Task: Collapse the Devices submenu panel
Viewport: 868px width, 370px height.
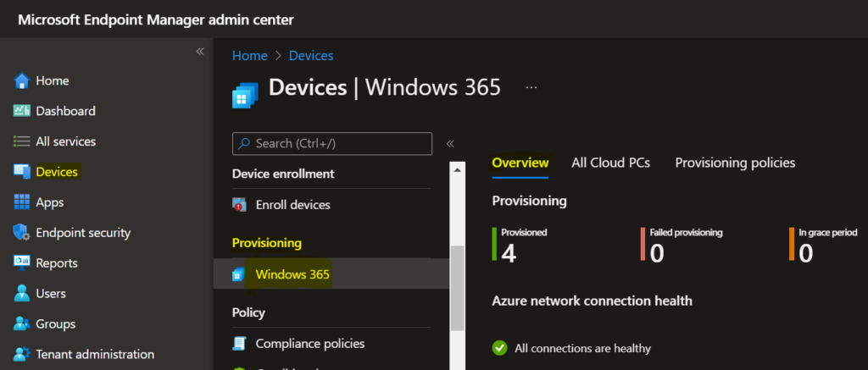Action: (450, 144)
